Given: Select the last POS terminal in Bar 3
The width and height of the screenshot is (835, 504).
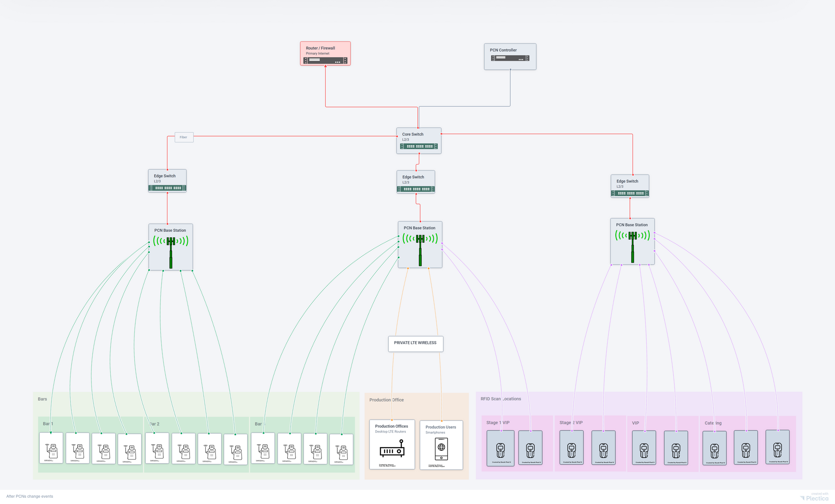Looking at the screenshot, I should (342, 449).
